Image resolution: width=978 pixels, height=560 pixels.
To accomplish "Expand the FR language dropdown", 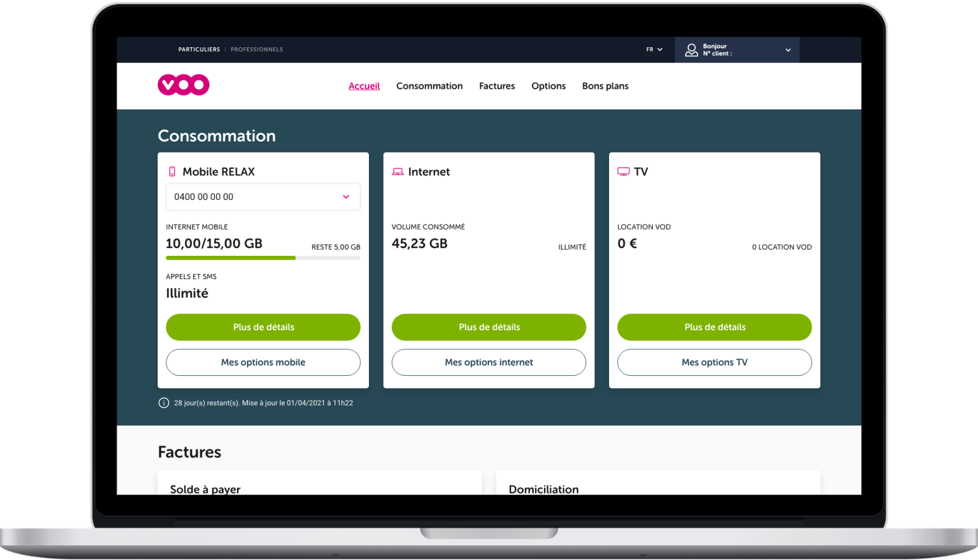I will 654,49.
